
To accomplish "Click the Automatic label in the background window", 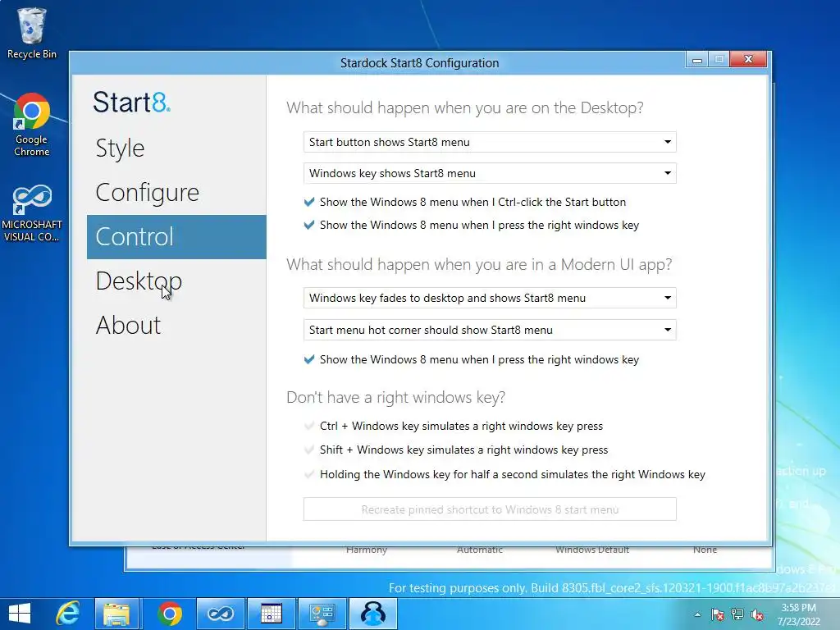I will click(479, 550).
